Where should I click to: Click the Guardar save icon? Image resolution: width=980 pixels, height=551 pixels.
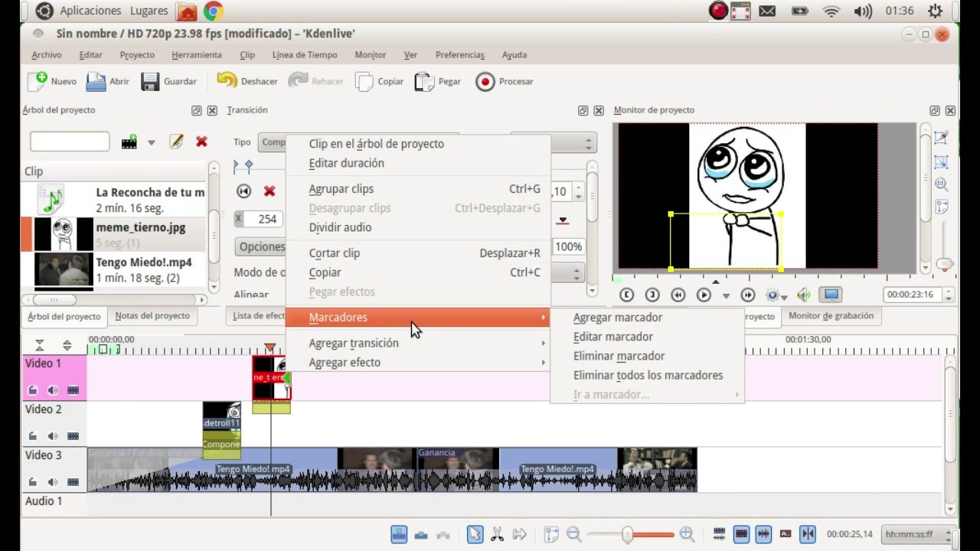tap(150, 81)
